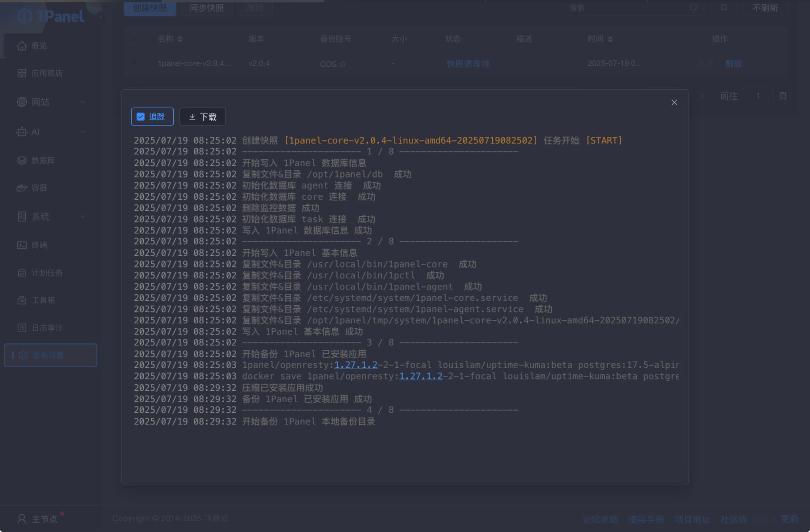The width and height of the screenshot is (810, 532).
Task: Open the Toolbox icon in sidebar
Action: pyautogui.click(x=22, y=300)
